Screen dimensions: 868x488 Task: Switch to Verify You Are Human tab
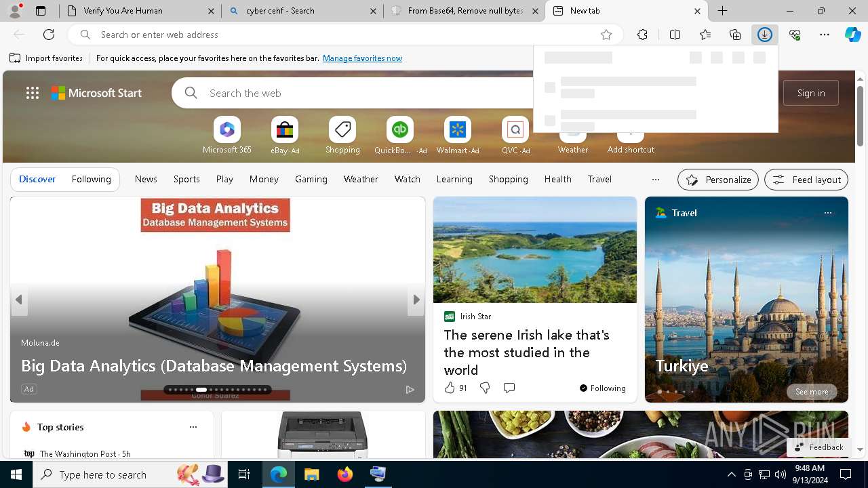click(x=139, y=11)
